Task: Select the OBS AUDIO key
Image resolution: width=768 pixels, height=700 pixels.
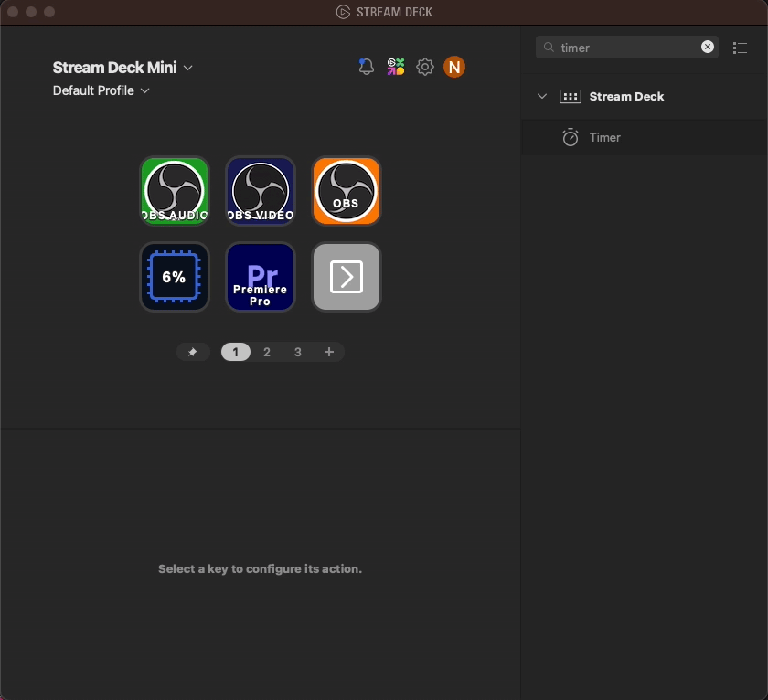Action: (x=175, y=191)
